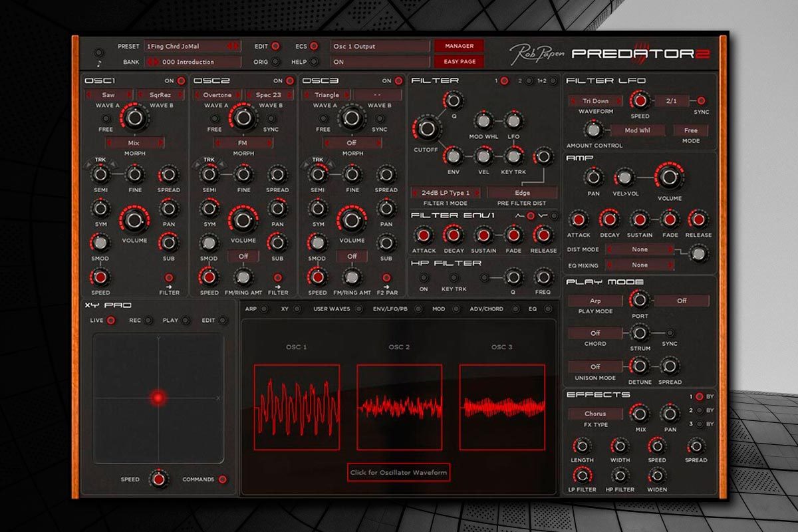The height and width of the screenshot is (532, 798).
Task: Click the OSC 3 waveform display
Action: coord(502,407)
